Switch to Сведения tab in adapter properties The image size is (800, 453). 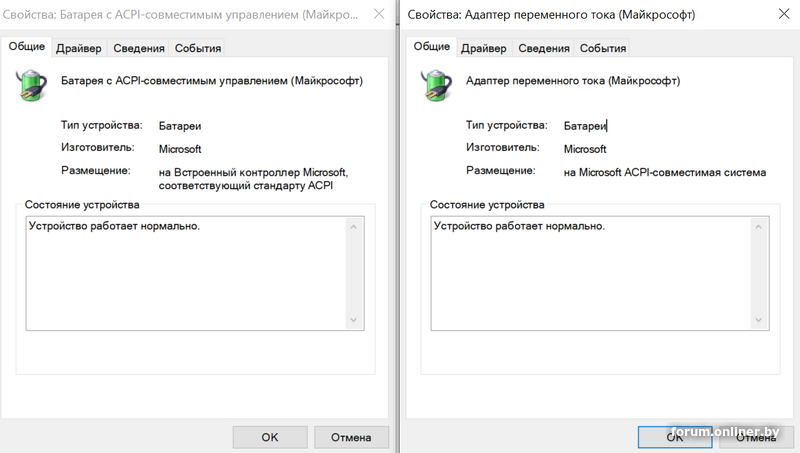(545, 48)
